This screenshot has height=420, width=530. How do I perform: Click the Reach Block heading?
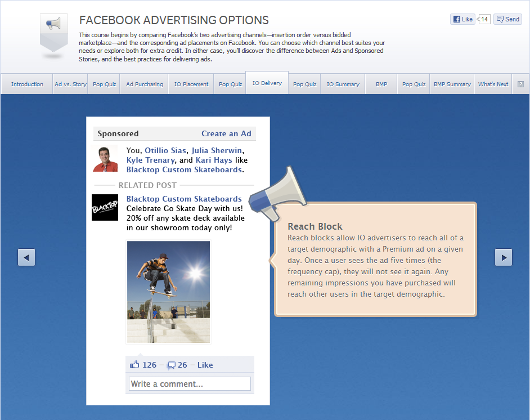point(315,226)
